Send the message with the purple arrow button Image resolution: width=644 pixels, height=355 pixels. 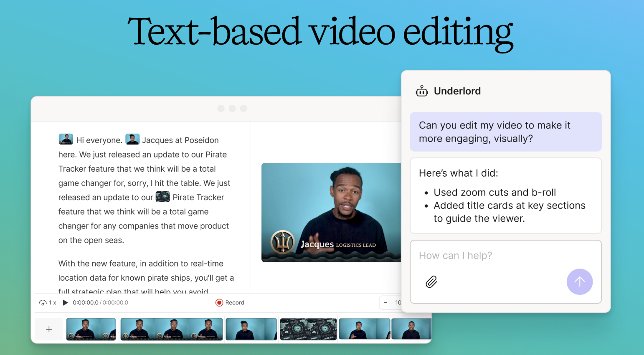[579, 282]
